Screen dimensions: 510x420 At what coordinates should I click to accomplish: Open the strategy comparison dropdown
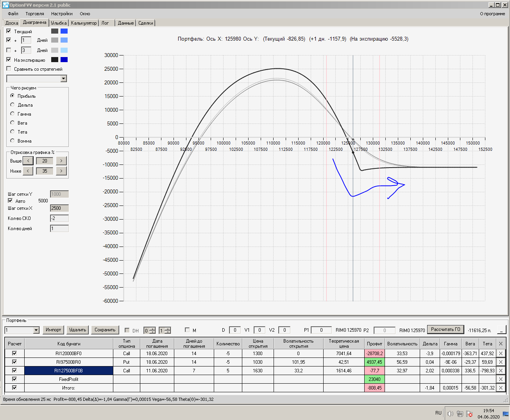[64, 79]
